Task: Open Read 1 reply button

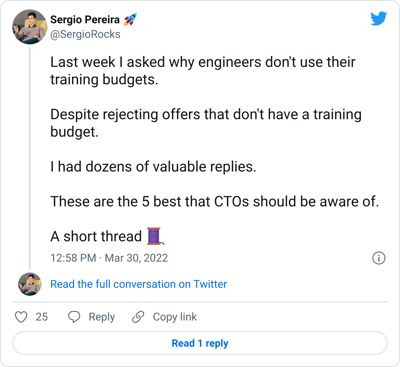Action: [x=200, y=343]
